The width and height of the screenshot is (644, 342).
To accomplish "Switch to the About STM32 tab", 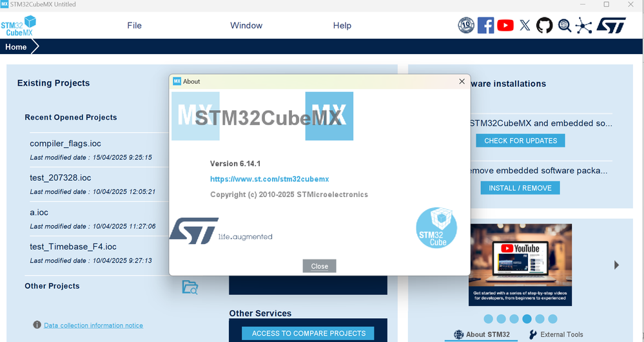I will coord(482,334).
